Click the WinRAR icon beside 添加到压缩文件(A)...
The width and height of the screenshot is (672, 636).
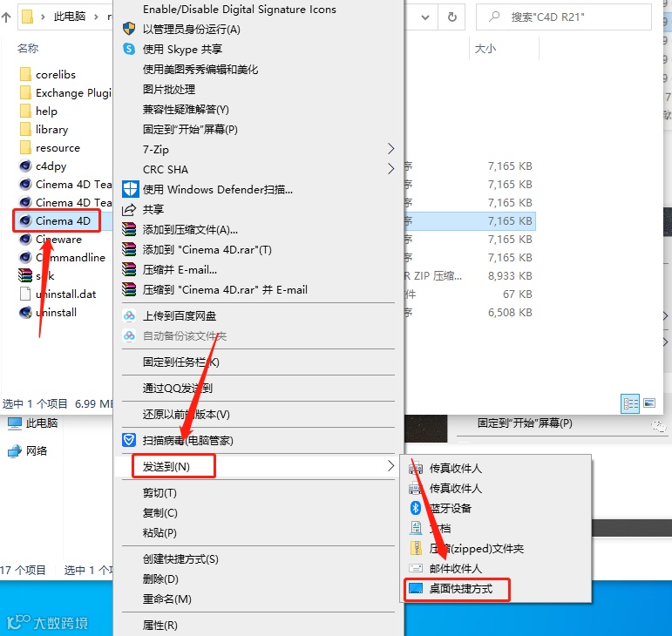coord(129,229)
